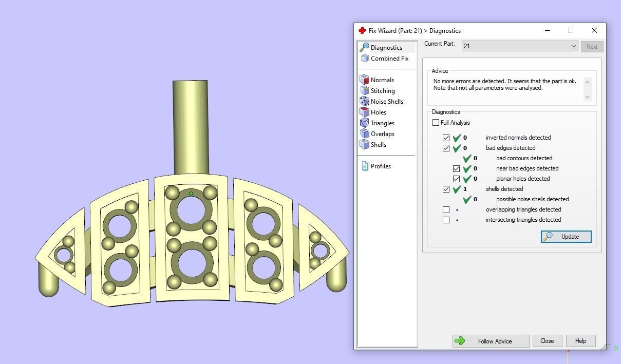This screenshot has height=364, width=621.
Task: Select Shells in the sidebar
Action: point(379,145)
